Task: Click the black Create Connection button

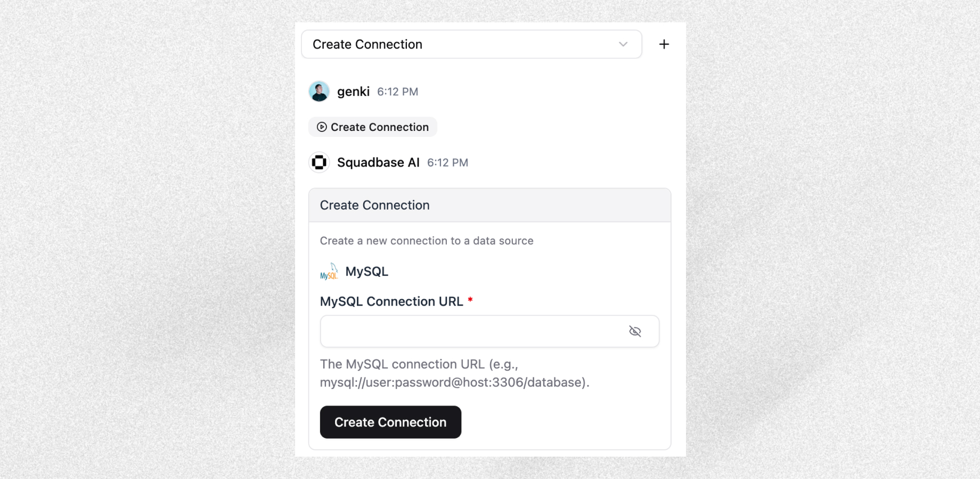Action: (x=390, y=422)
